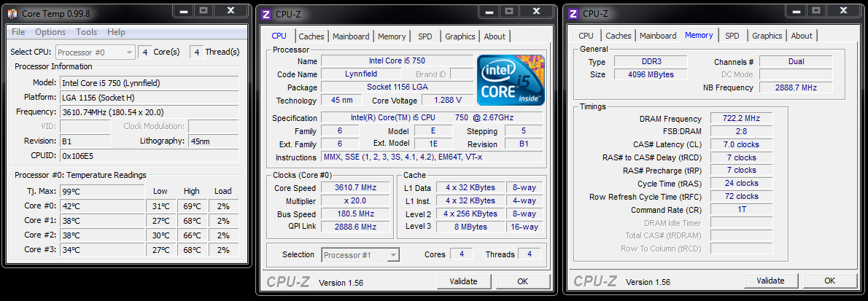Open Mainboard tab in right CPU-Z window
Screen dimensions: 868x301
(x=658, y=36)
